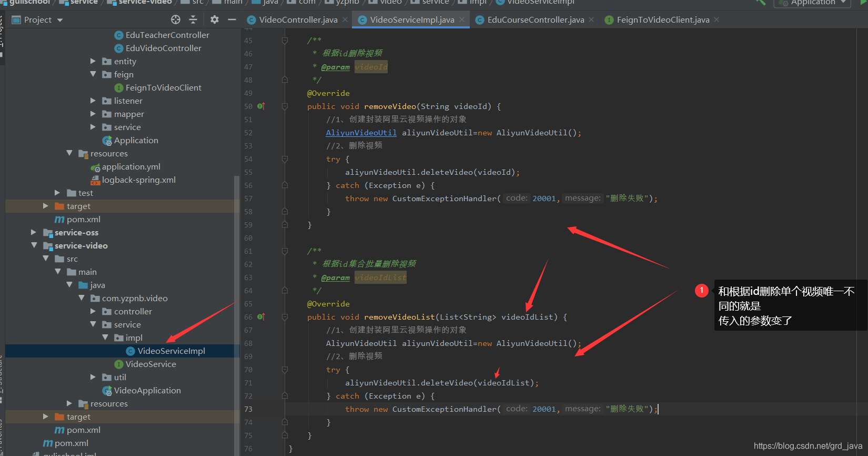The width and height of the screenshot is (868, 456).
Task: Open VideoApplication class in tree
Action: [x=147, y=390]
